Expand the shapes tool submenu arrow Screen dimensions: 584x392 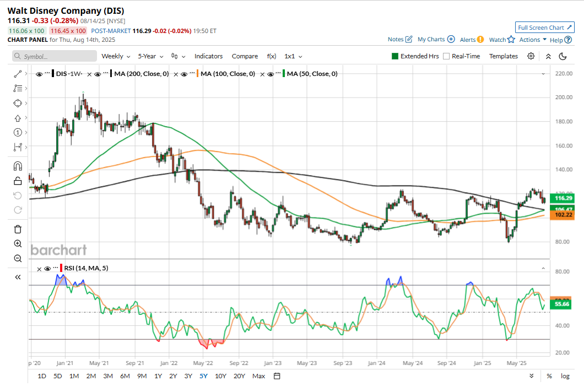point(26,103)
